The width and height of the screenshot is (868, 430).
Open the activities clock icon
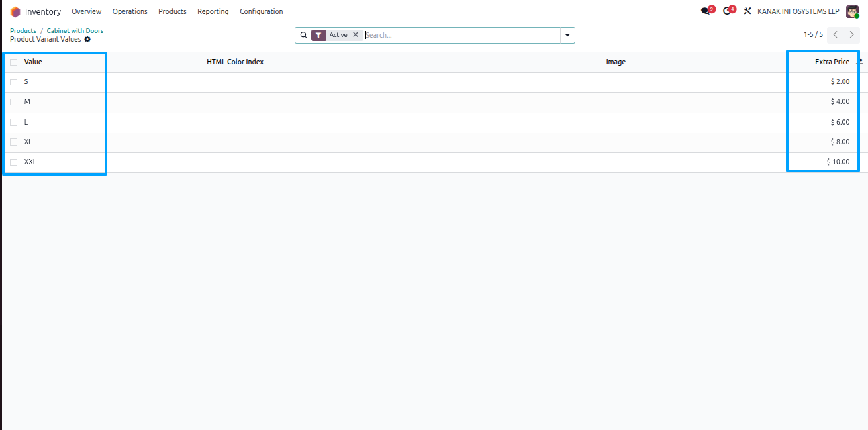[x=727, y=11]
